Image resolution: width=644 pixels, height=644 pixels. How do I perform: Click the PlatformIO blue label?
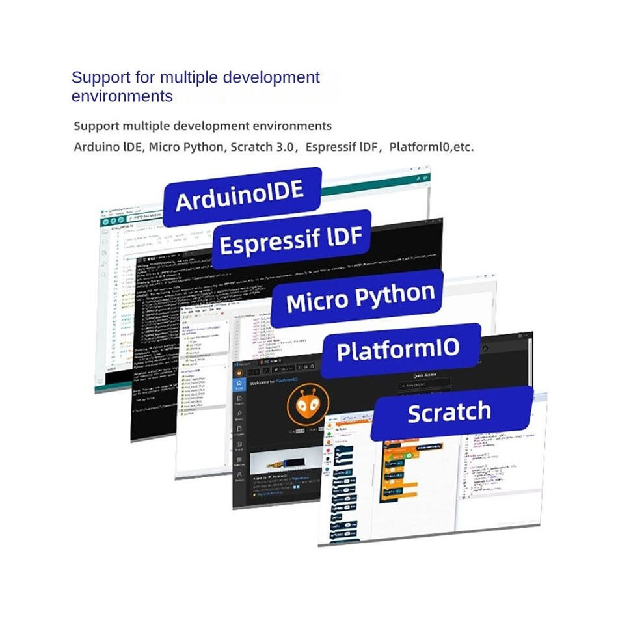pyautogui.click(x=401, y=350)
